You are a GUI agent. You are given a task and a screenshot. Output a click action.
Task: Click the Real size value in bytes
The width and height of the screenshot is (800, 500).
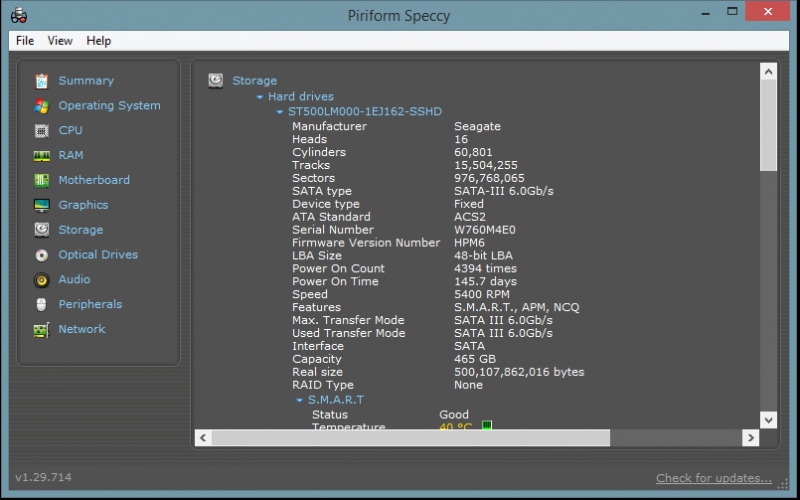click(x=519, y=372)
